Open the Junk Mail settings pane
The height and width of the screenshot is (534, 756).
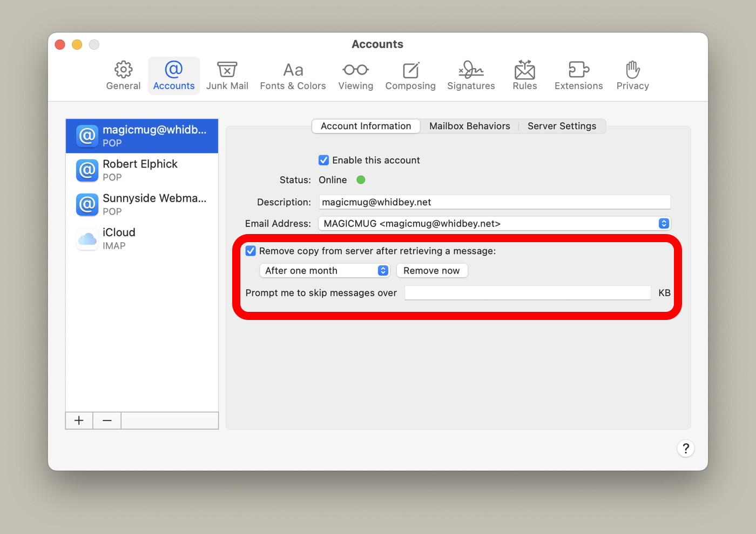[227, 76]
